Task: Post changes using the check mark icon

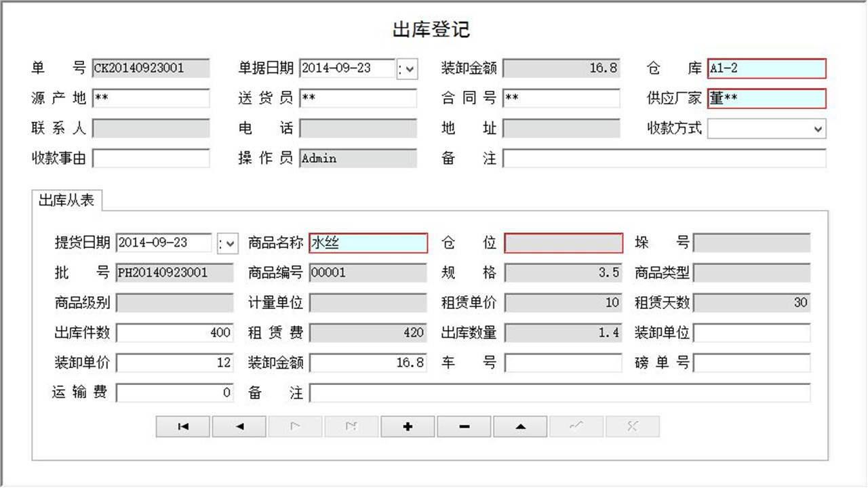Action: click(576, 426)
